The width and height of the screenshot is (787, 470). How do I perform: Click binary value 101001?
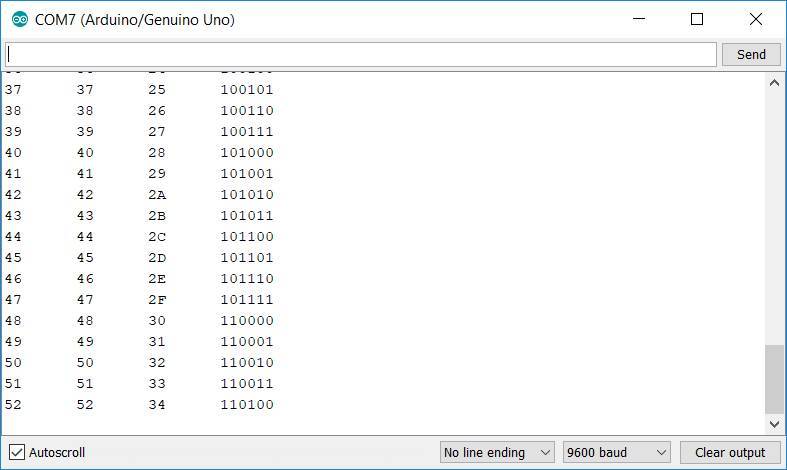(247, 174)
